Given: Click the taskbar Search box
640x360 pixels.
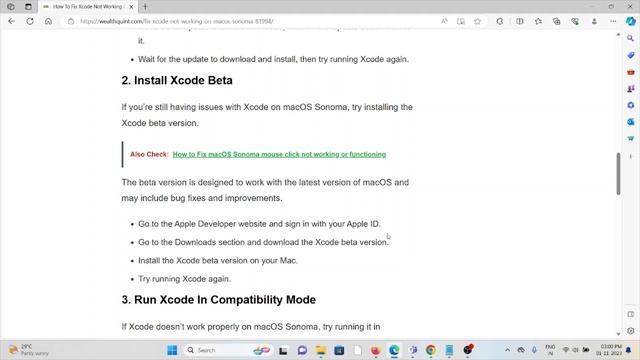Looking at the screenshot, I should click(228, 350).
